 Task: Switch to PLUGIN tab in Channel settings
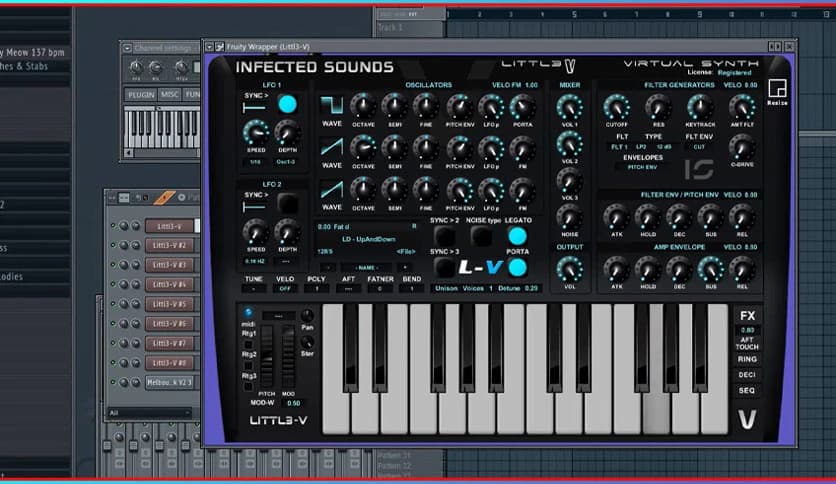click(141, 94)
